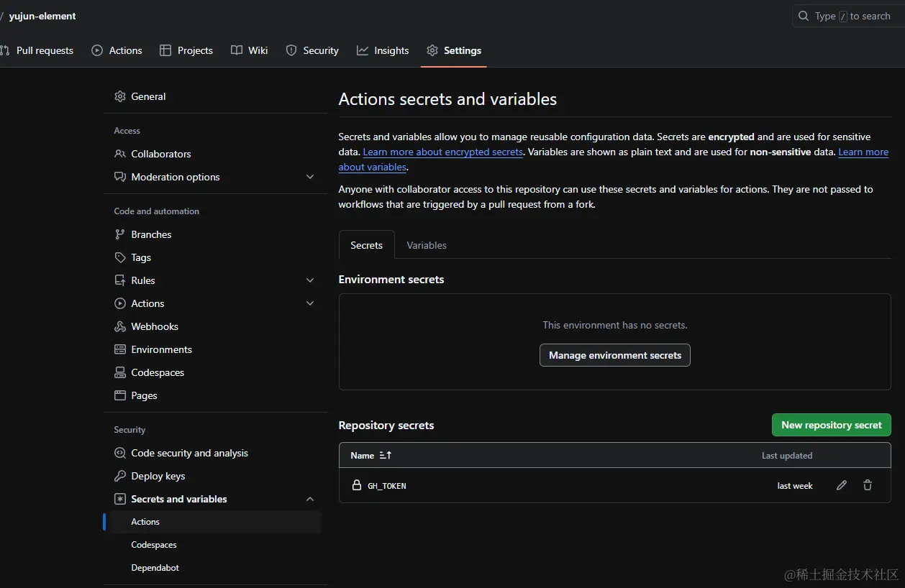This screenshot has width=905, height=588.
Task: Click the tag icon beside Tags
Action: (120, 257)
